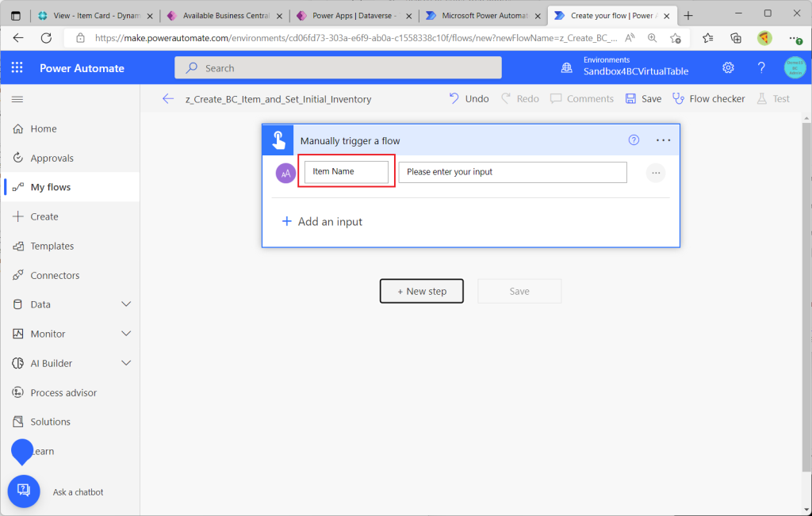Open the browser Collections icon
Screen dimensions: 812x516
(735, 38)
